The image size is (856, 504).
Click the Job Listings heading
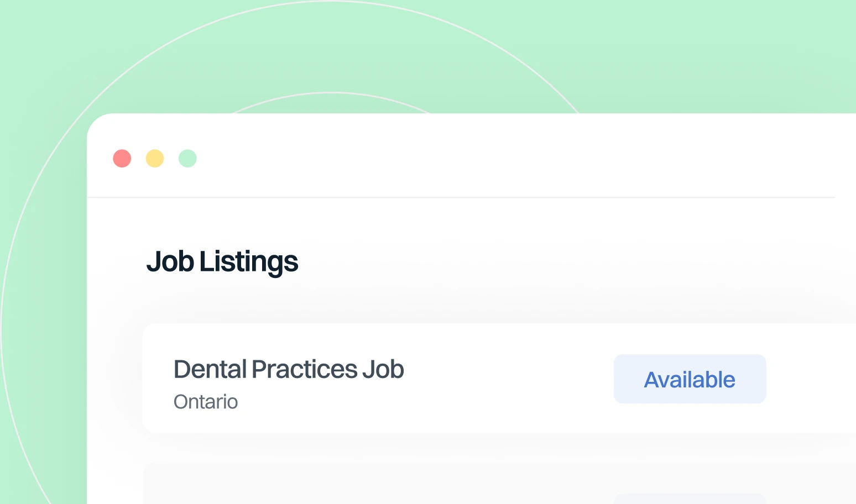(x=222, y=262)
